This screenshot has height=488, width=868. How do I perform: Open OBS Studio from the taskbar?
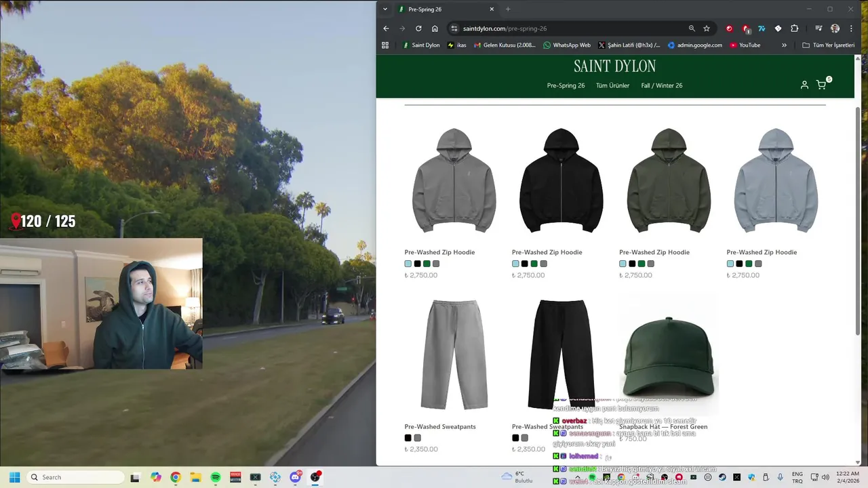tap(315, 477)
